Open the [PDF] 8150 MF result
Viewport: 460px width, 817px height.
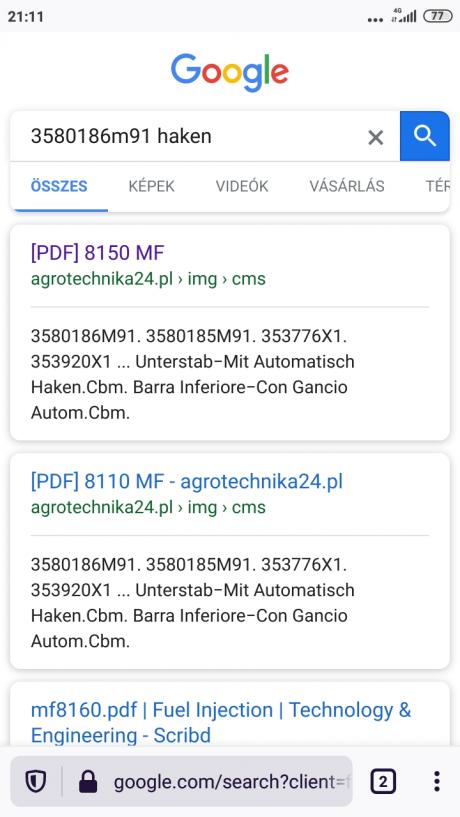tap(97, 253)
